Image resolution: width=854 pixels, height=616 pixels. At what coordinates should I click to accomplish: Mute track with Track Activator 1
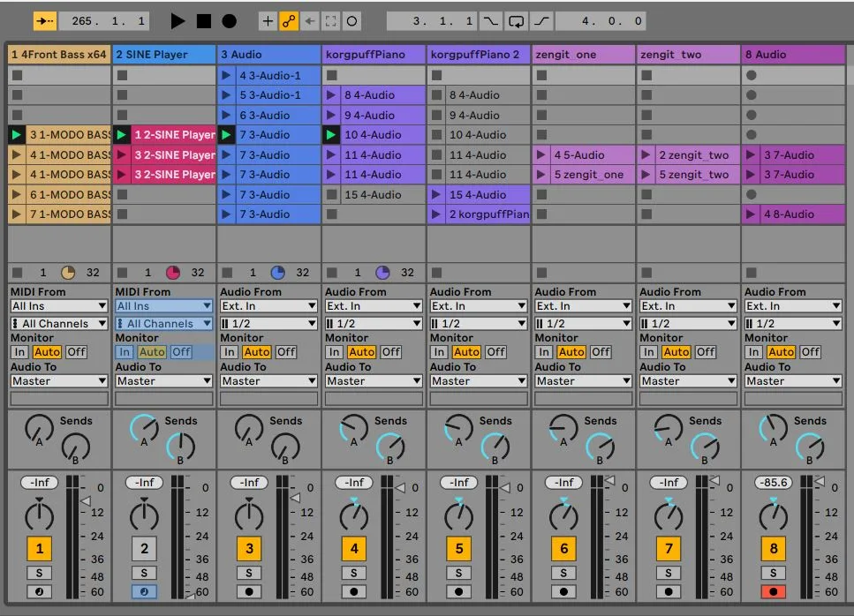tap(39, 549)
